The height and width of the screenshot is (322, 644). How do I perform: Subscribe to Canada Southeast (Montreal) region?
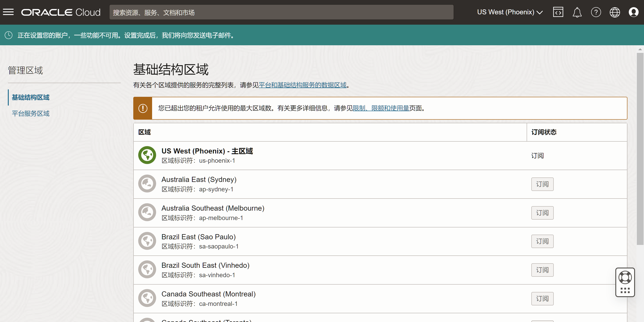(542, 298)
